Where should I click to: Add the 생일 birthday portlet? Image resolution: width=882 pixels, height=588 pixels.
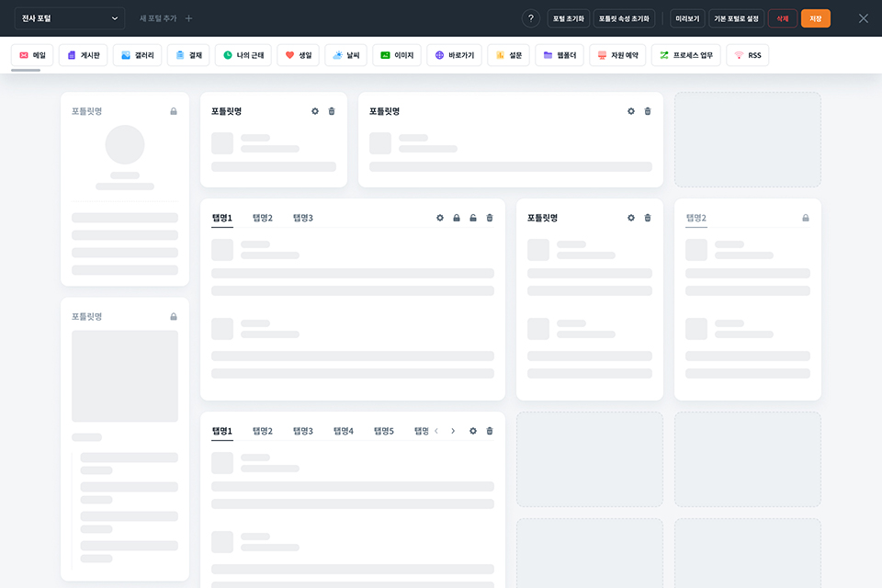[298, 55]
